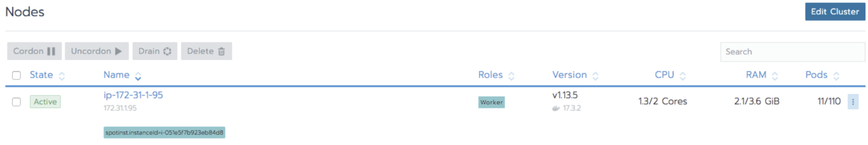The height and width of the screenshot is (145, 868).
Task: Focus the Search nodes input field
Action: [792, 52]
